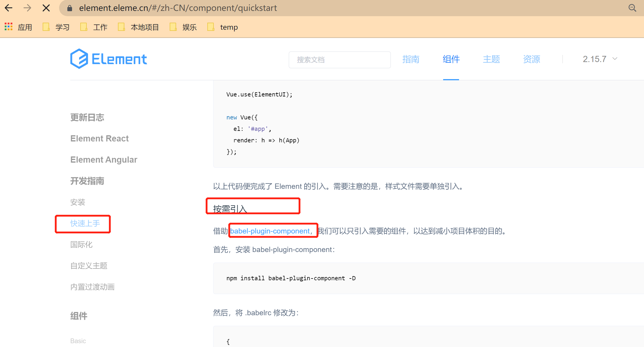Screen dimensions: 644x347
Task: Open the 应用 apps grid shortcut
Action: [18, 27]
